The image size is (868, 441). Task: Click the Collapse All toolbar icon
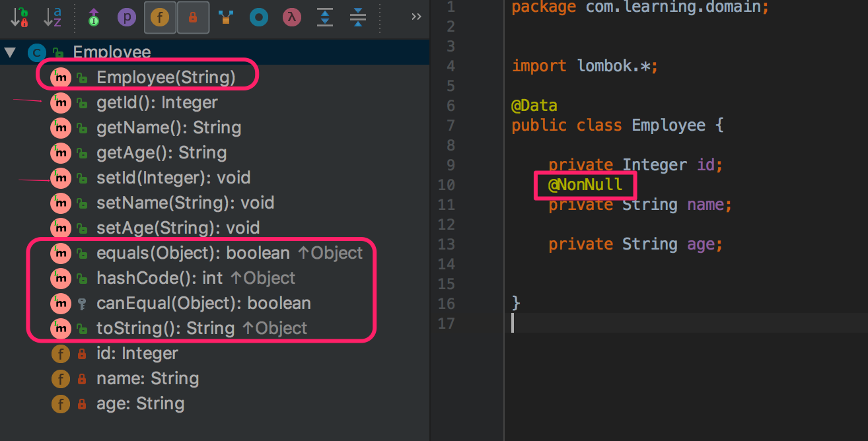coord(358,17)
